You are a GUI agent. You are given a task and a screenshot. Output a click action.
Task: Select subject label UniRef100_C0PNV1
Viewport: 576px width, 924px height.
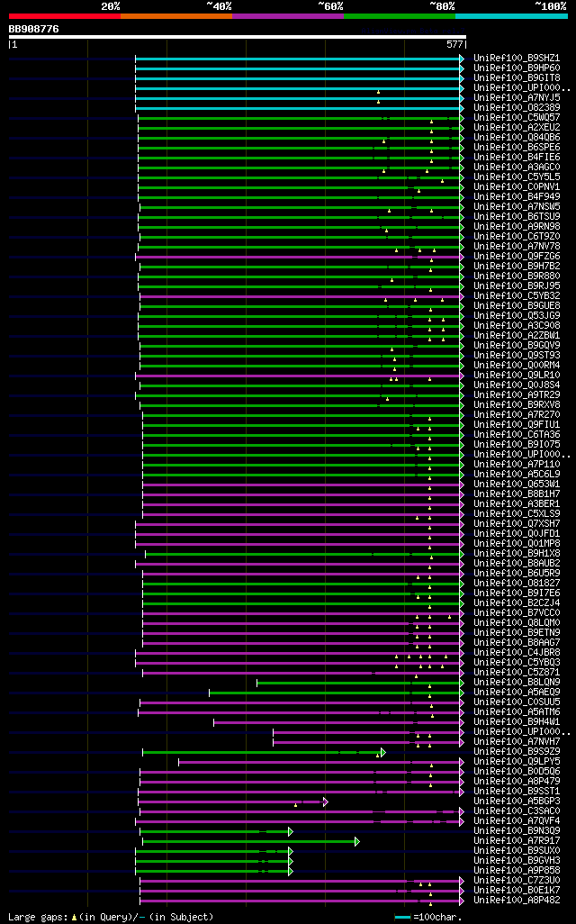[x=517, y=187]
